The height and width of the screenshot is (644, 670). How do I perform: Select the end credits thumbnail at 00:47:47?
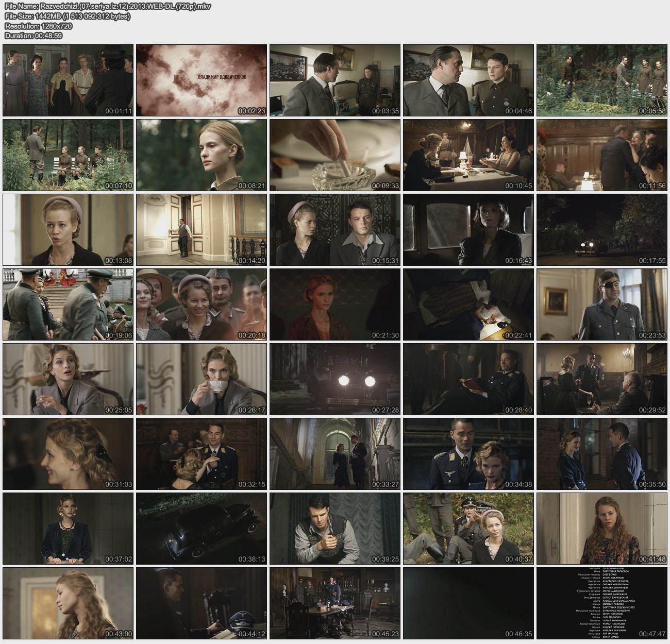point(601,603)
